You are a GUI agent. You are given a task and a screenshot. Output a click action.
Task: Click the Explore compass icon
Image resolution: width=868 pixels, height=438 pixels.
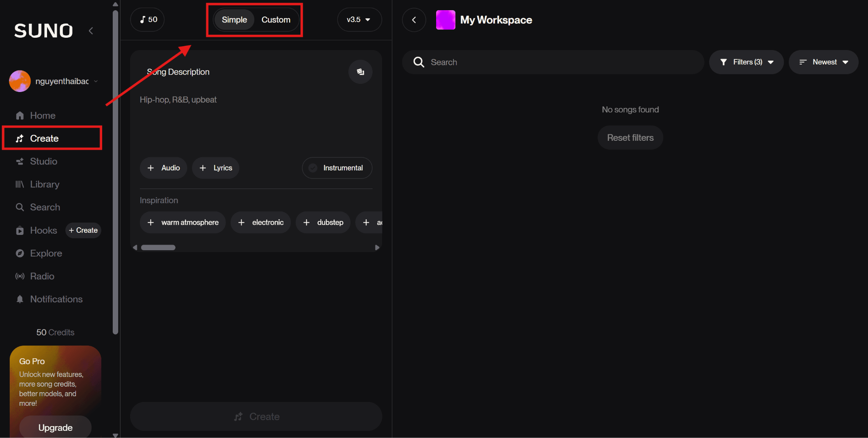pyautogui.click(x=19, y=253)
